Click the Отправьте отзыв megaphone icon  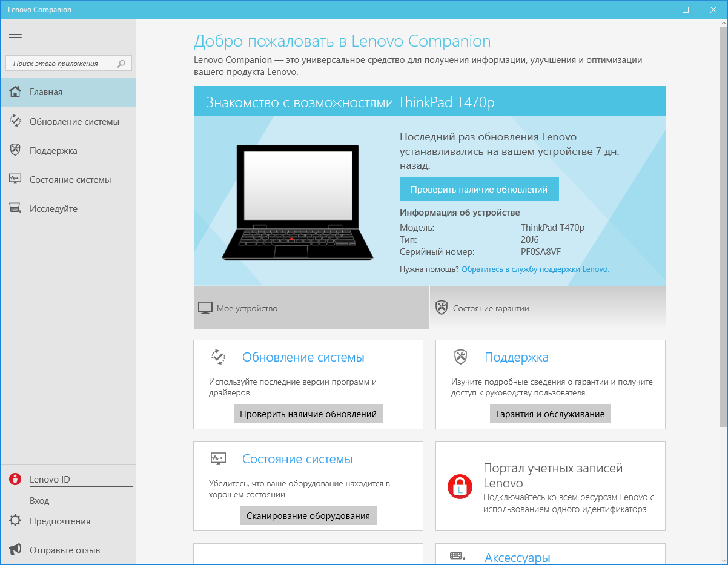[16, 550]
